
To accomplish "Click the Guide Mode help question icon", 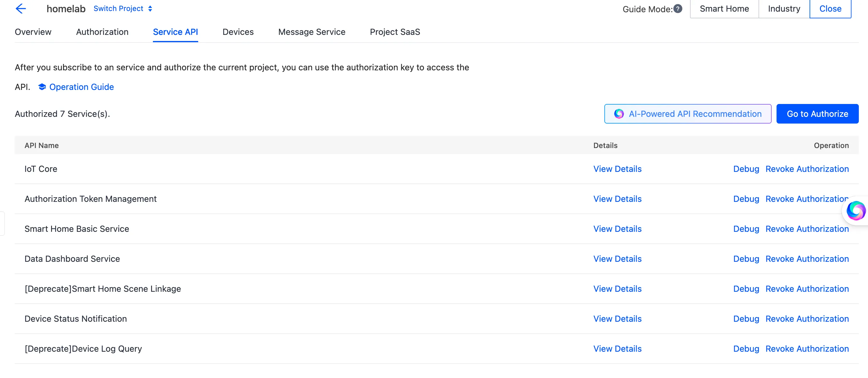I will [678, 9].
